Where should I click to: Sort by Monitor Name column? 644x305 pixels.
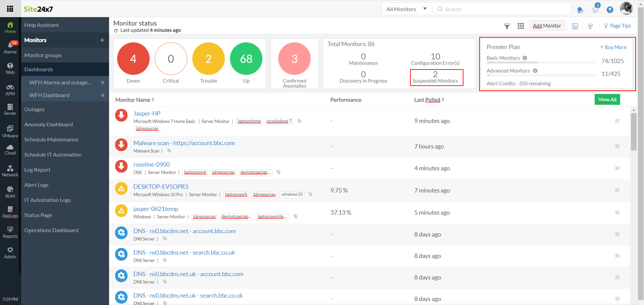pos(135,100)
